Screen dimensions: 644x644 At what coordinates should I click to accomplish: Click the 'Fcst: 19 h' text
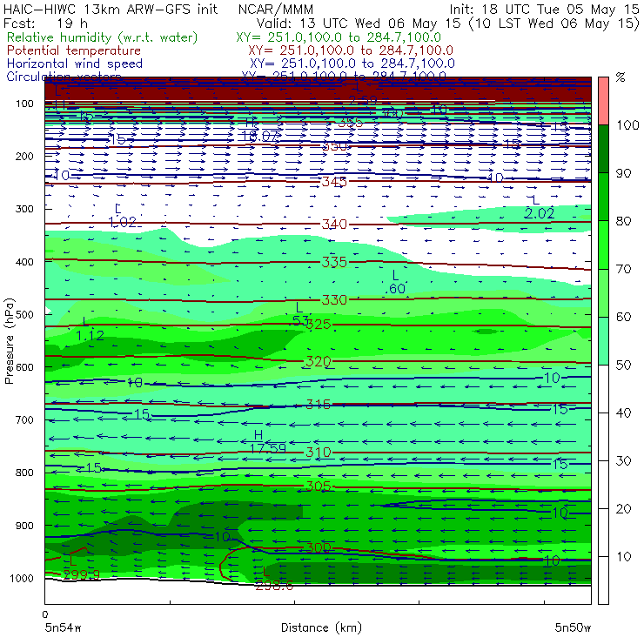(x=45, y=23)
